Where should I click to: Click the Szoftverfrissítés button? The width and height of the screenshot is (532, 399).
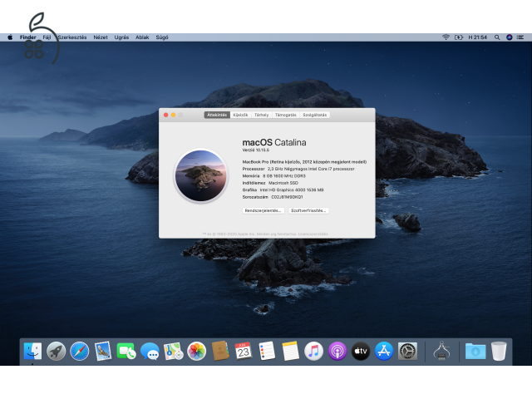[x=308, y=210]
